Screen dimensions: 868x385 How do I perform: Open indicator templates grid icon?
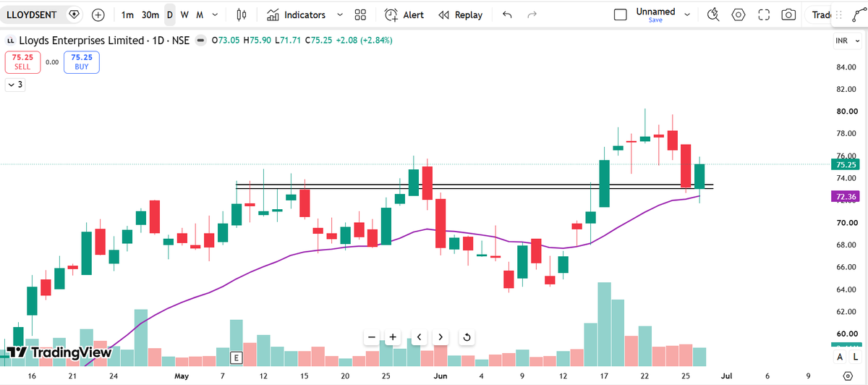360,14
